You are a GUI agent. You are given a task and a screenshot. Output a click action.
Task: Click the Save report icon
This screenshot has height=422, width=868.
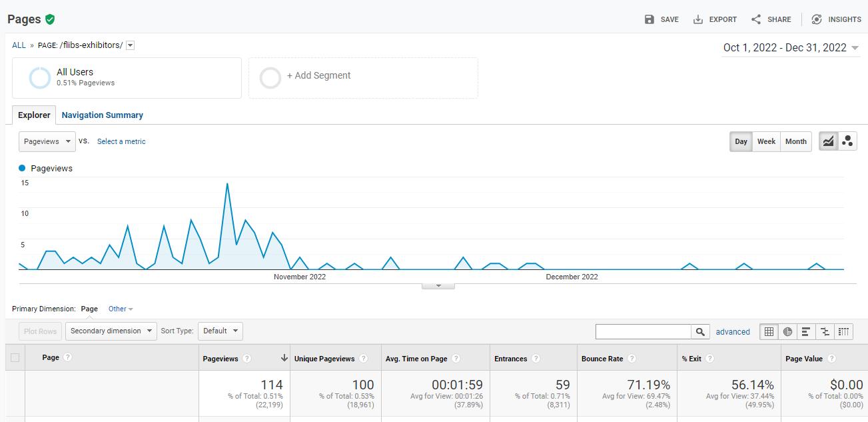click(650, 19)
